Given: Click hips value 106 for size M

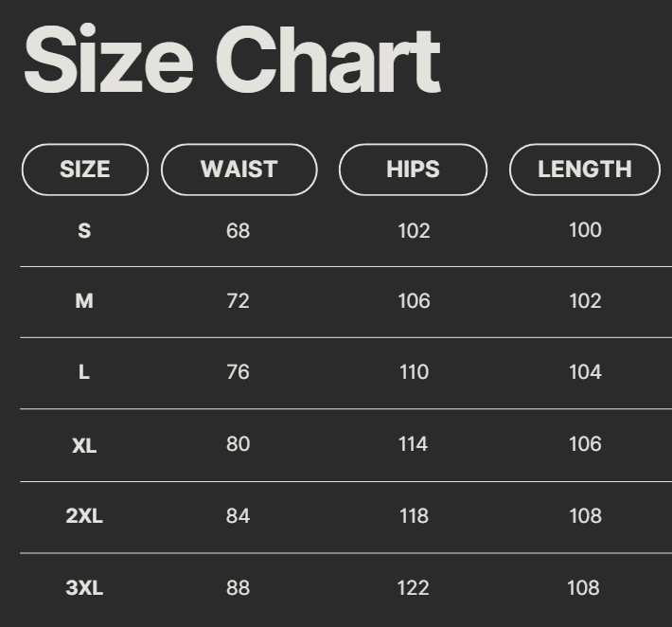Looking at the screenshot, I should pos(414,301).
